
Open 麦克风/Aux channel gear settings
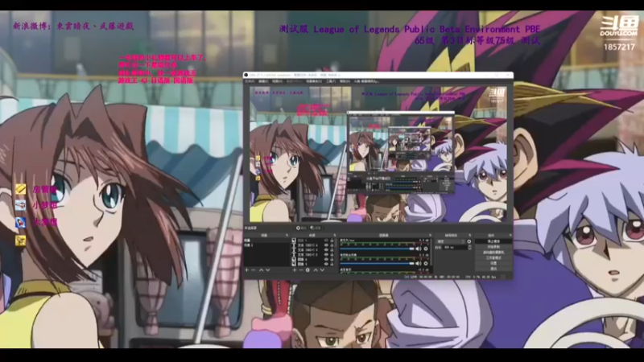pos(426,249)
